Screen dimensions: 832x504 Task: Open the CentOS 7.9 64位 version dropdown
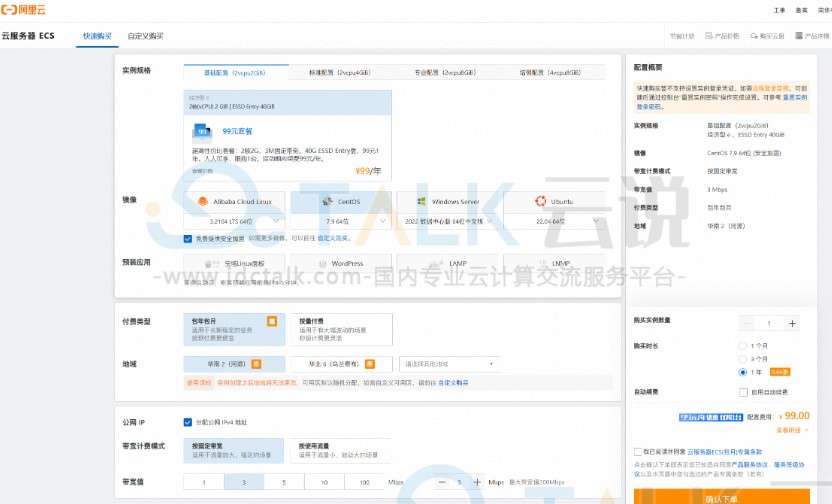[341, 221]
